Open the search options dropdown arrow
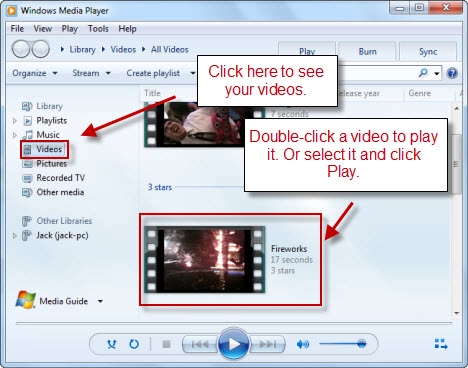Viewport: 468px width, 368px height. (437, 74)
